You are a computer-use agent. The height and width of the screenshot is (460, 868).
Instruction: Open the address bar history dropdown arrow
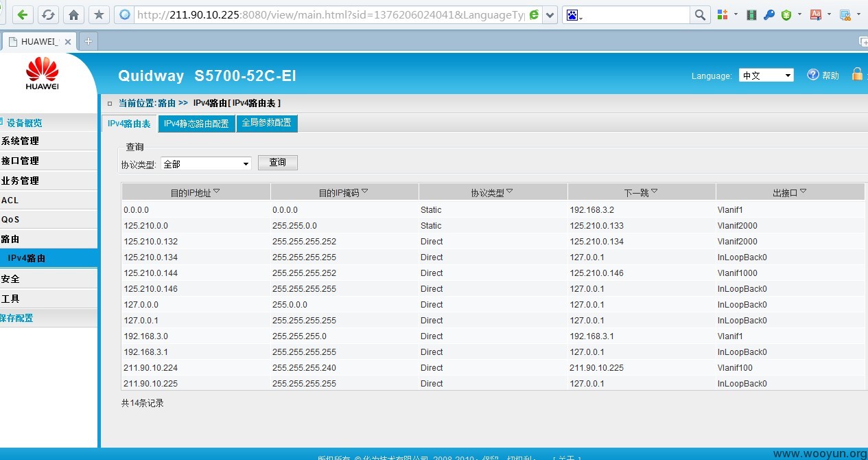pos(550,14)
